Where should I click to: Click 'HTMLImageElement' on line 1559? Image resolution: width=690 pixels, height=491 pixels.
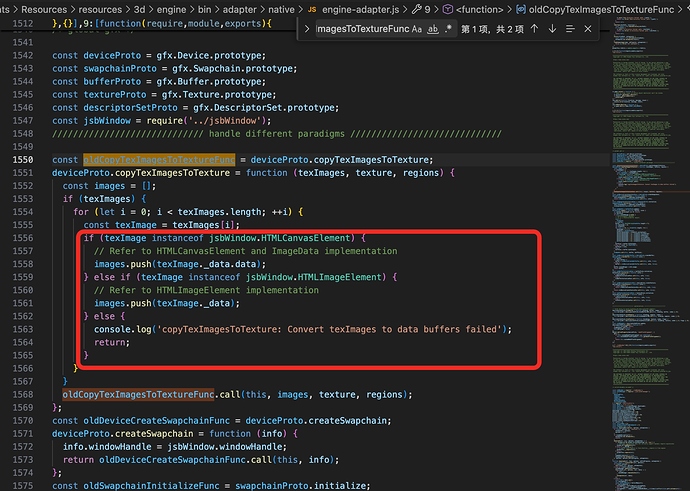(339, 277)
